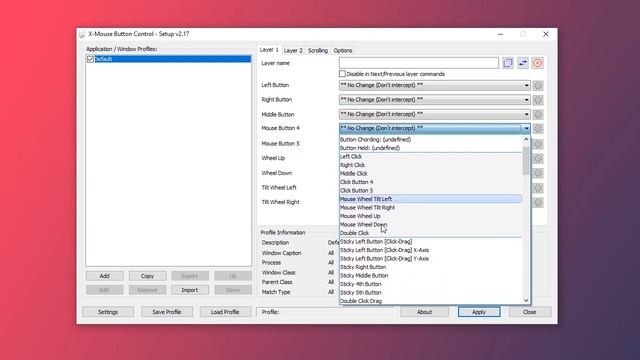Screen dimensions: 640x360
Task: Select Double Click Drag option
Action: click(x=431, y=301)
